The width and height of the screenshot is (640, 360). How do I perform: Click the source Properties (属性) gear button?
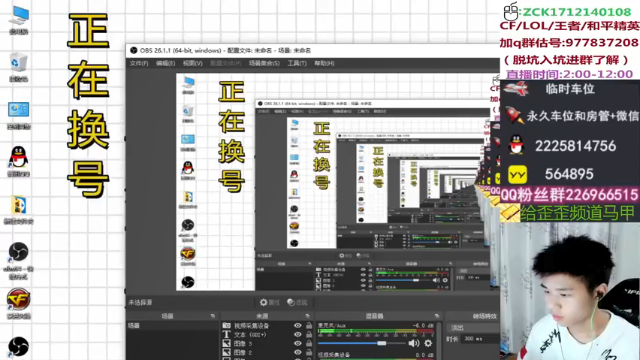270,302
